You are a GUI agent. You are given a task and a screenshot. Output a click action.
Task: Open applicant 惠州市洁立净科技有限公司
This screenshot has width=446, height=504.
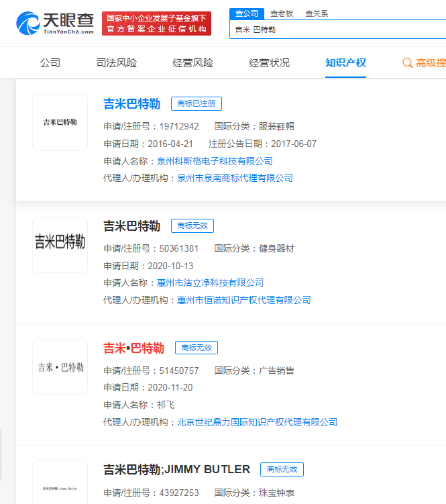(210, 283)
